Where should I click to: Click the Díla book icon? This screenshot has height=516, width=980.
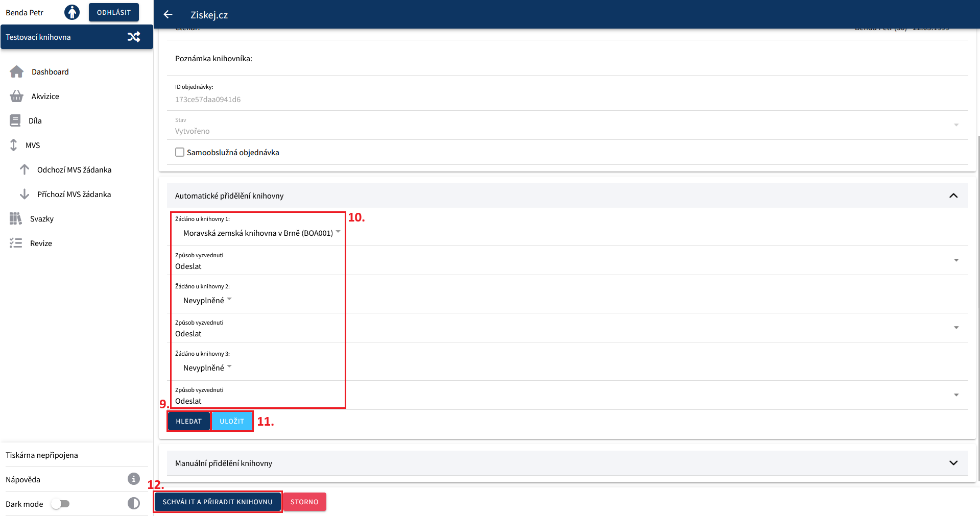(15, 121)
